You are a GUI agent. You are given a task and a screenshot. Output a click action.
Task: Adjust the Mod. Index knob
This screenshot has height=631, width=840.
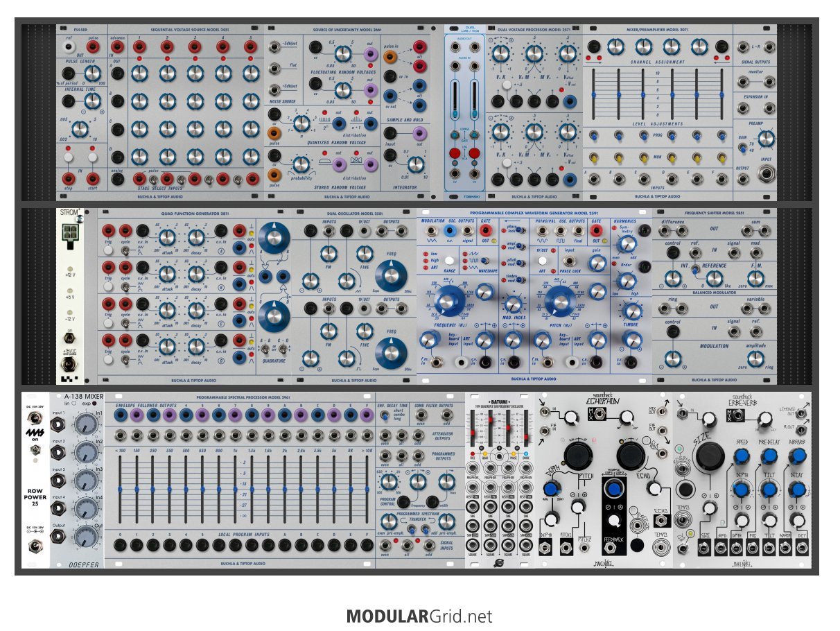tap(514, 305)
